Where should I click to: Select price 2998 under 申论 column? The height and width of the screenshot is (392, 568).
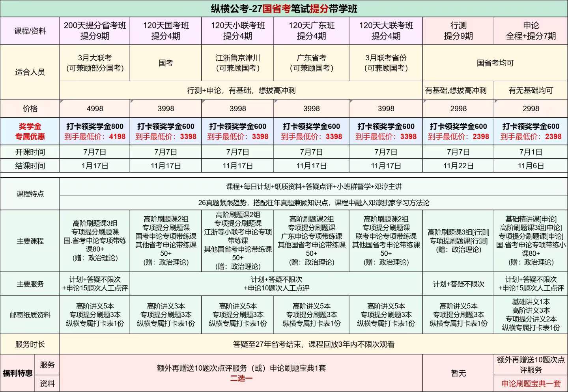click(531, 108)
